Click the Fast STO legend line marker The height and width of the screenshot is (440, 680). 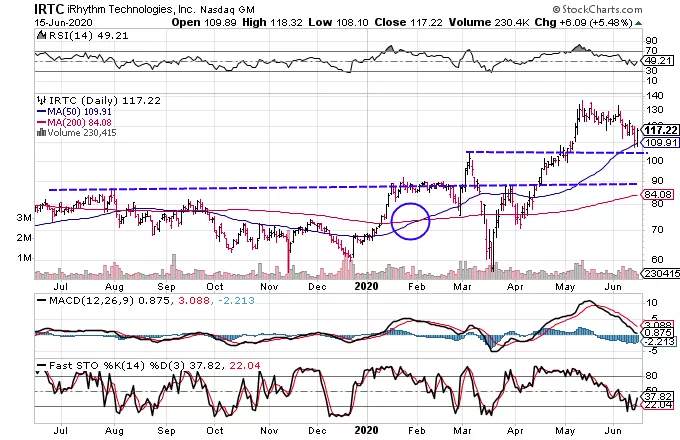[x=42, y=365]
